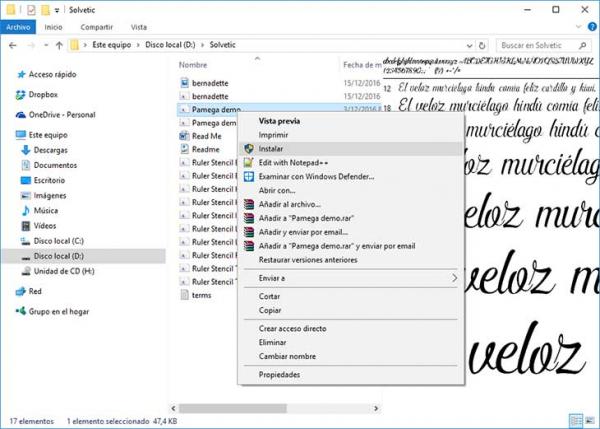Refresh the Solvetic folder
Screen dimensions: 600x429
[x=482, y=46]
